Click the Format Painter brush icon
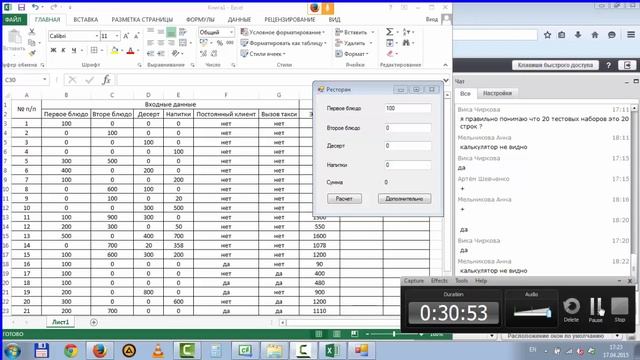The width and height of the screenshot is (640, 360). (32, 53)
